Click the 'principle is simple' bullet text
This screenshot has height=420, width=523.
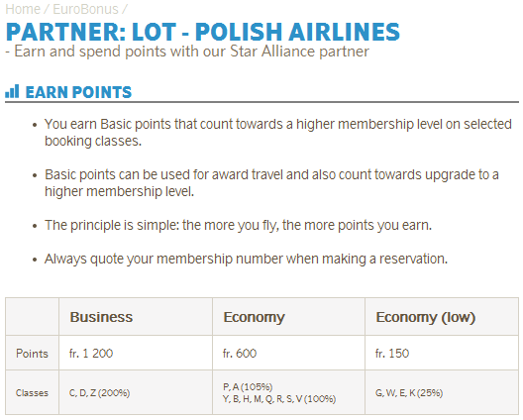click(238, 225)
